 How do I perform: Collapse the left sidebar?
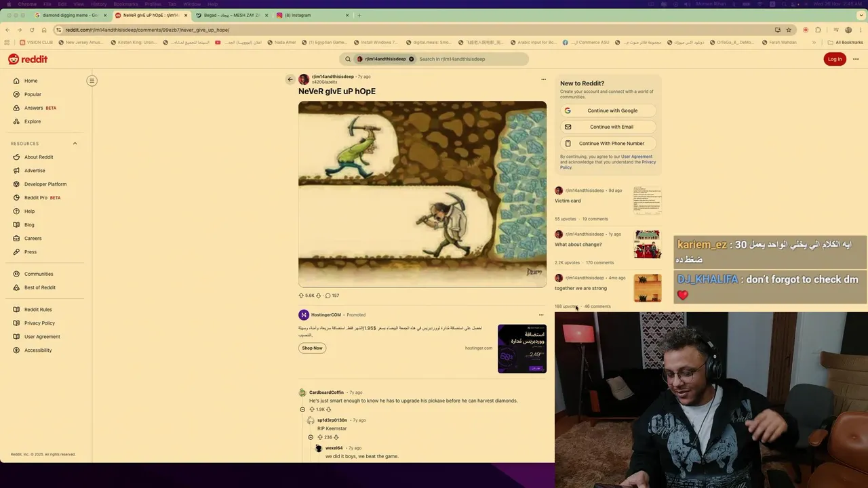pos(92,81)
